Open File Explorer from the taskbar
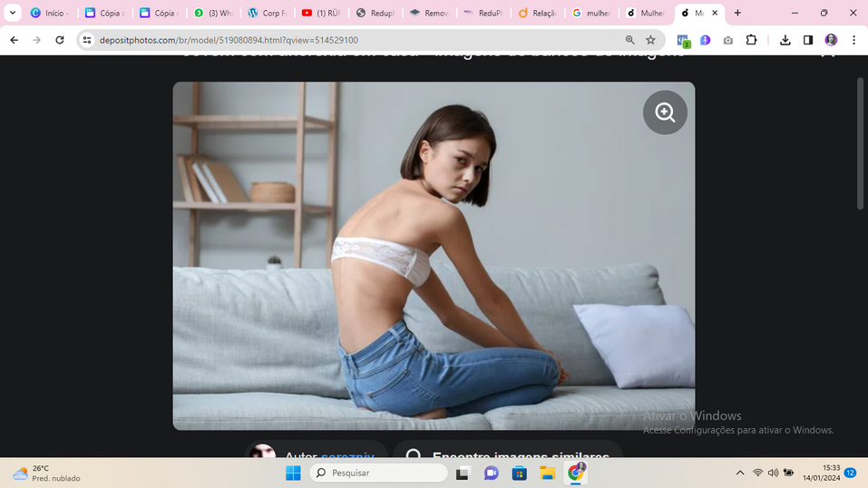This screenshot has width=868, height=488. click(x=547, y=473)
